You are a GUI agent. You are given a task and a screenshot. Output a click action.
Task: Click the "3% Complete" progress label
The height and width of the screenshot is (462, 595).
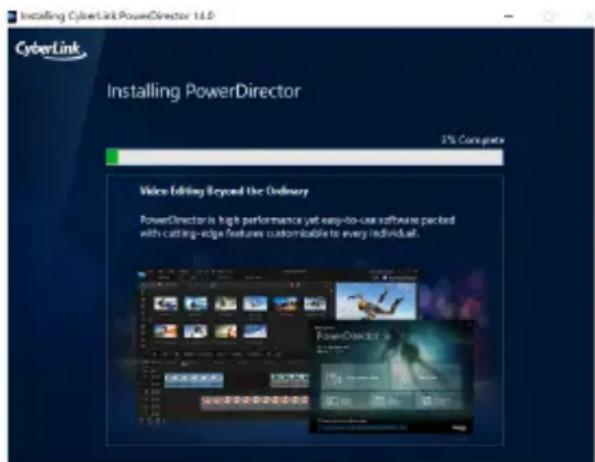472,140
